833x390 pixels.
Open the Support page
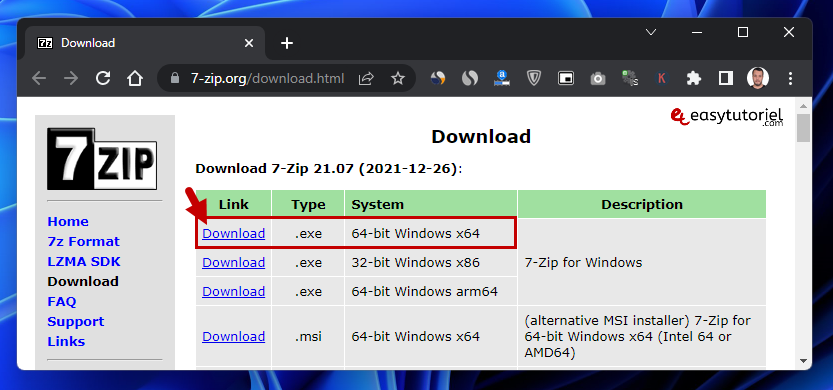75,322
